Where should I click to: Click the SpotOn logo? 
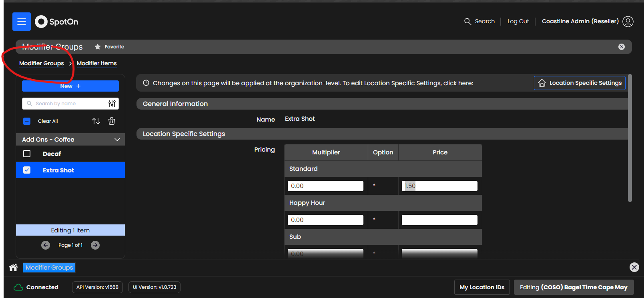[x=56, y=22]
